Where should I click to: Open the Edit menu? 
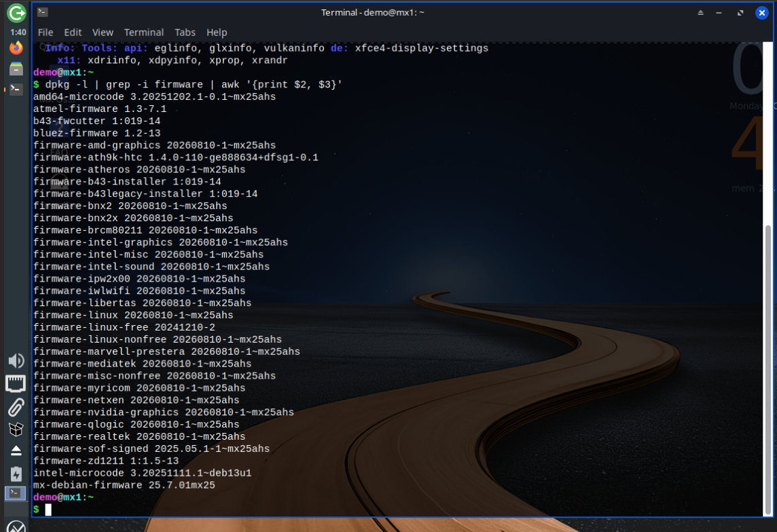point(73,33)
